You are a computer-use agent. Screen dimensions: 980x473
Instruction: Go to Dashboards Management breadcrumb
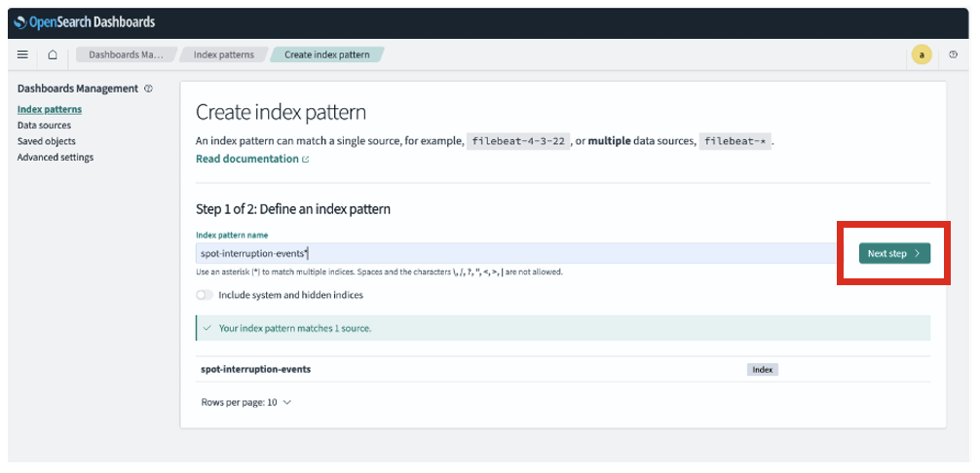click(127, 55)
